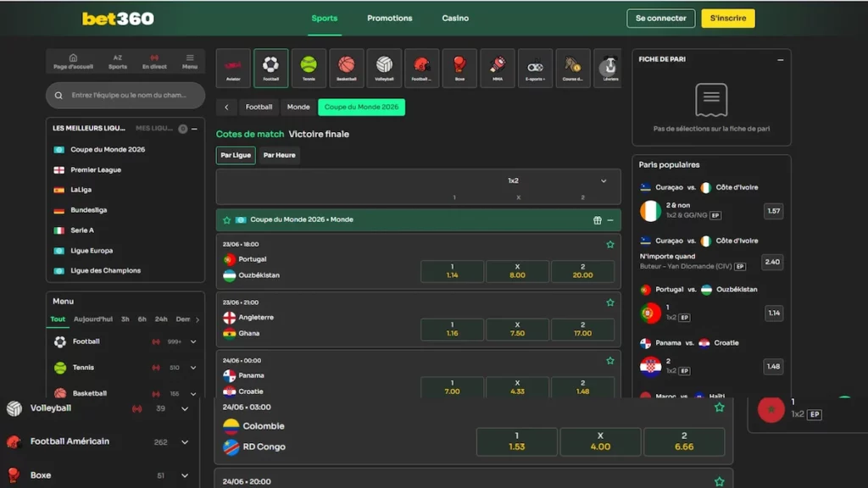Collapse the Coupe du Monde 2026 league section
The image size is (868, 488).
[610, 220]
